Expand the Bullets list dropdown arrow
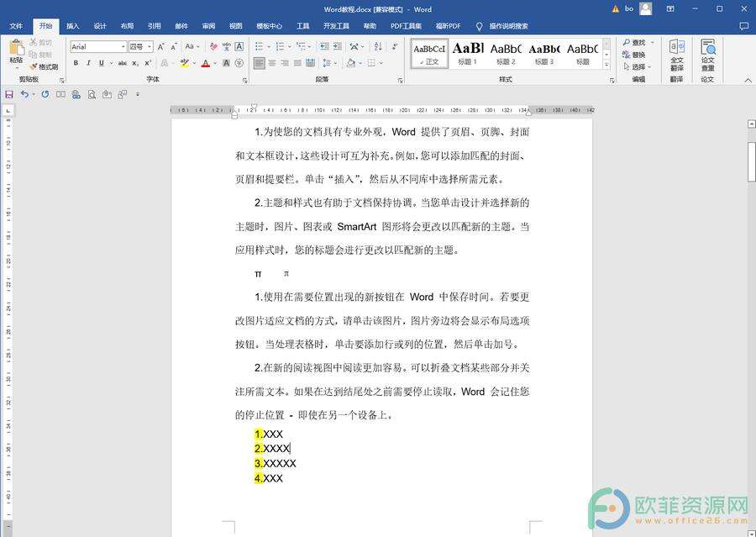Screen dimensions: 756x537 coord(269,47)
